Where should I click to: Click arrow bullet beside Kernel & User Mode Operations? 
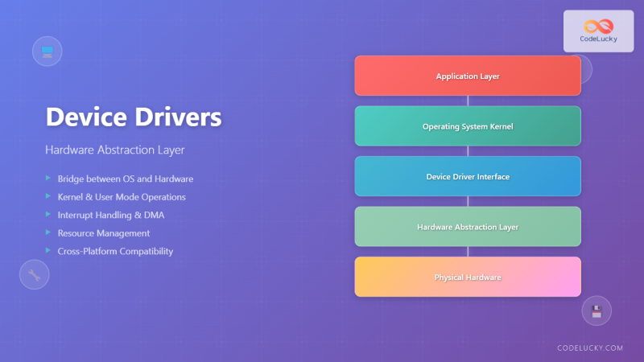[48, 196]
